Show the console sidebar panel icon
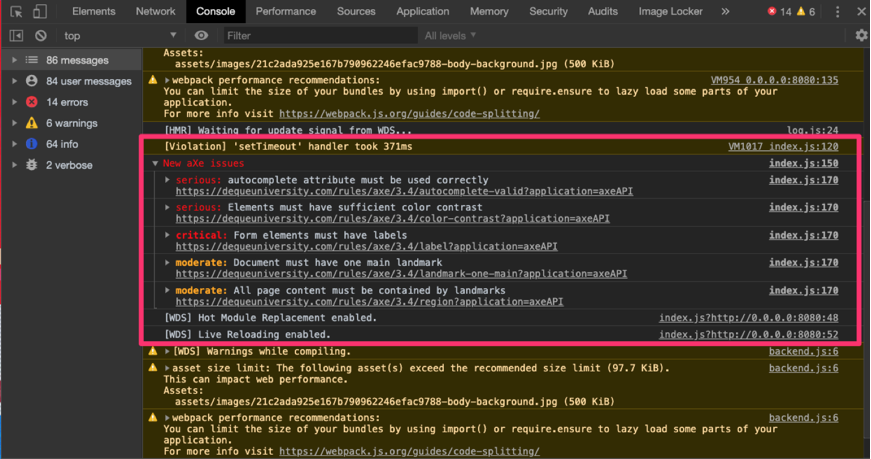871x459 pixels. pyautogui.click(x=16, y=36)
